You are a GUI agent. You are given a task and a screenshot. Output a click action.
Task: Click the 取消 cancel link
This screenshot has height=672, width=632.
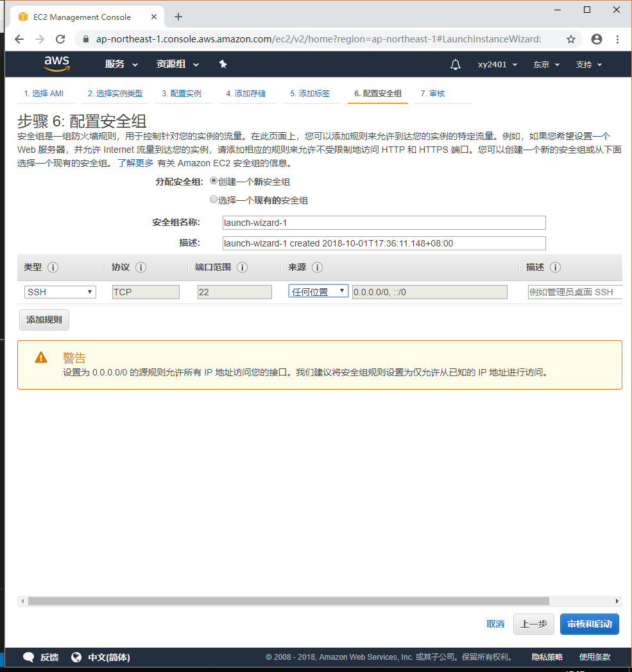point(495,624)
